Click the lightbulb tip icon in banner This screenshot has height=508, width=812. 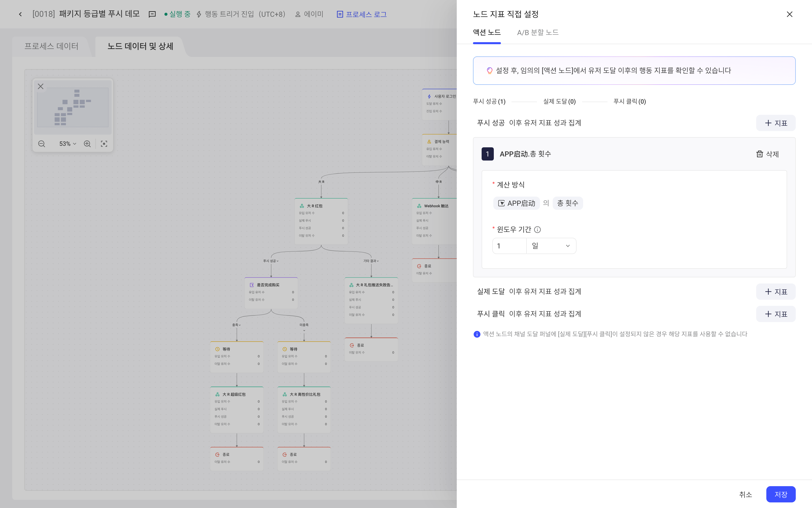click(x=489, y=71)
